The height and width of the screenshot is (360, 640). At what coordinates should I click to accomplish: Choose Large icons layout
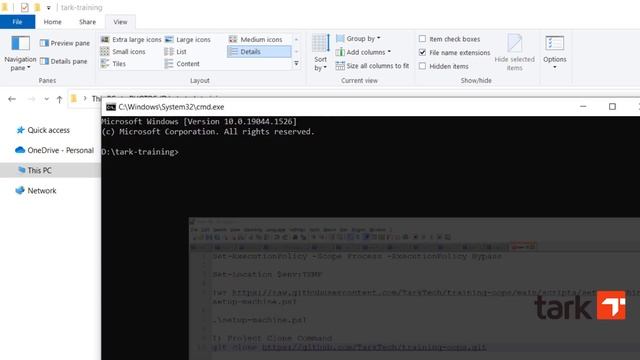(188, 40)
